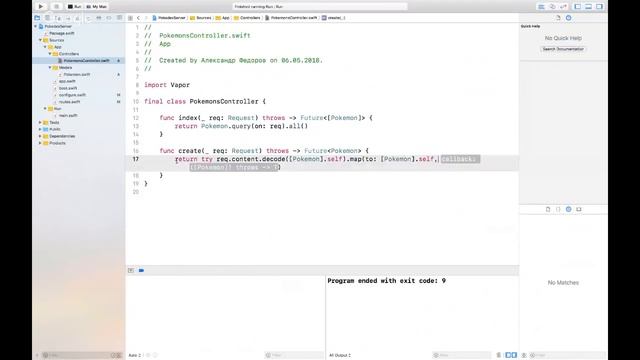This screenshot has height=360, width=640.
Task: Go forward in editor history
Action: coord(146,18)
